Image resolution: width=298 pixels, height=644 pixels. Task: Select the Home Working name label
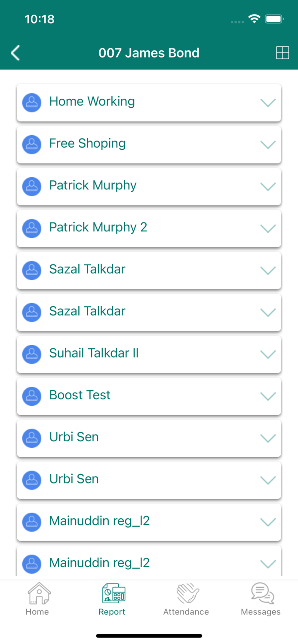tap(92, 101)
